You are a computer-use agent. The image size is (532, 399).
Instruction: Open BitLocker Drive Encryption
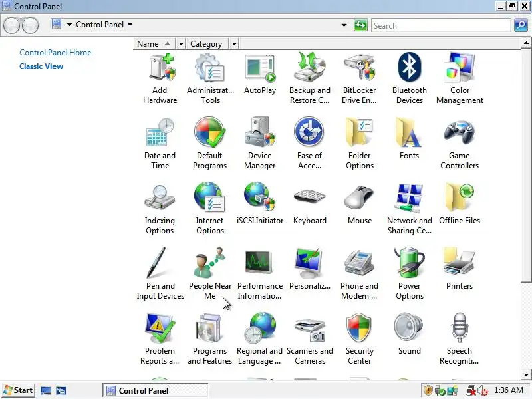pos(359,79)
